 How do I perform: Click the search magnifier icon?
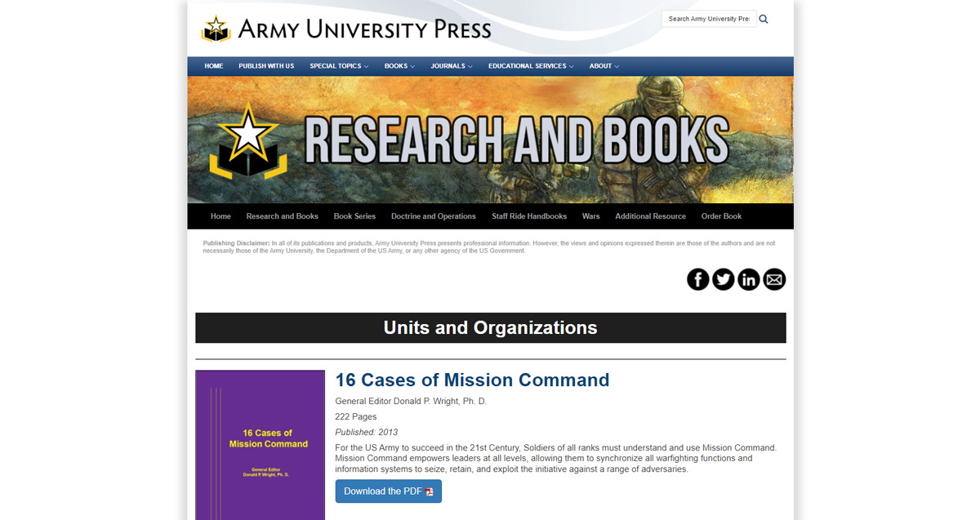point(764,19)
